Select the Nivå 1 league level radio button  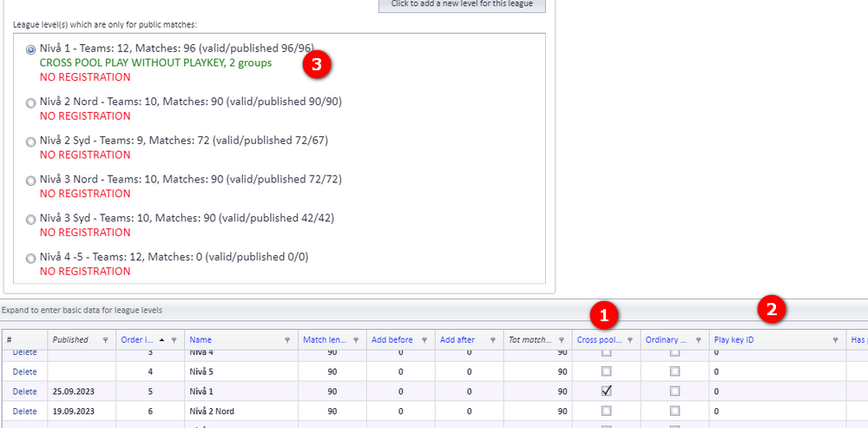pos(31,49)
